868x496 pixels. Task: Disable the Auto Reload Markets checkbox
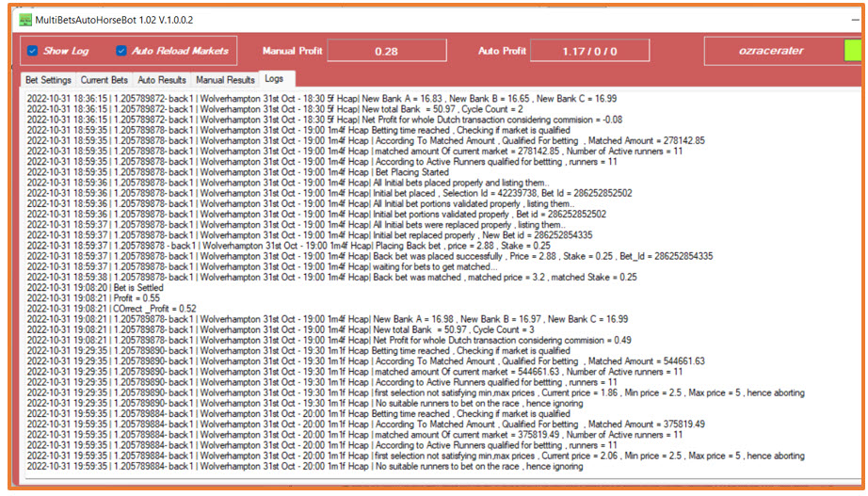pos(121,51)
